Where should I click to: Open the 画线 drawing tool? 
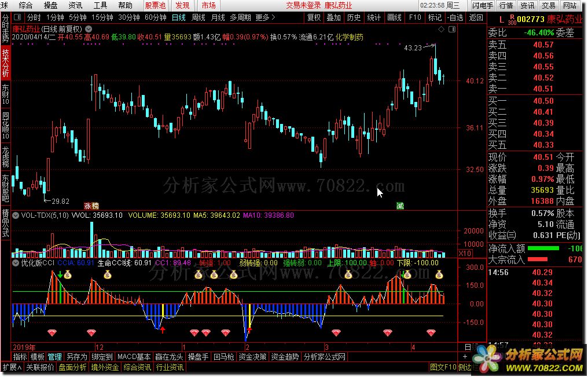[x=394, y=17]
